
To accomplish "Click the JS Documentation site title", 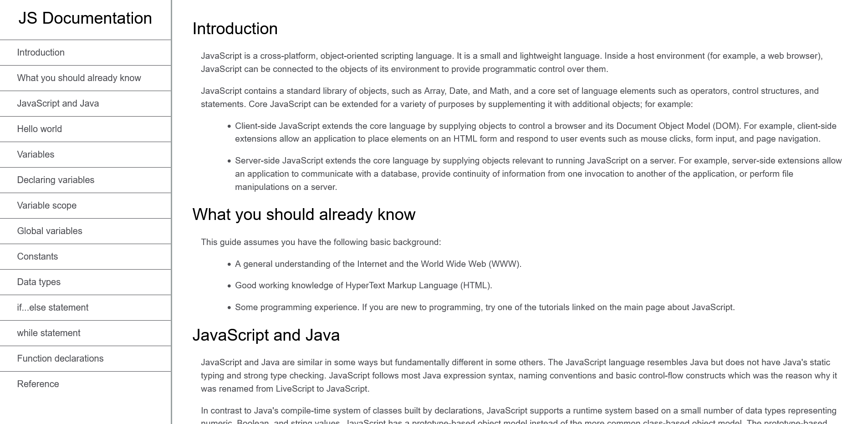I will coord(86,18).
